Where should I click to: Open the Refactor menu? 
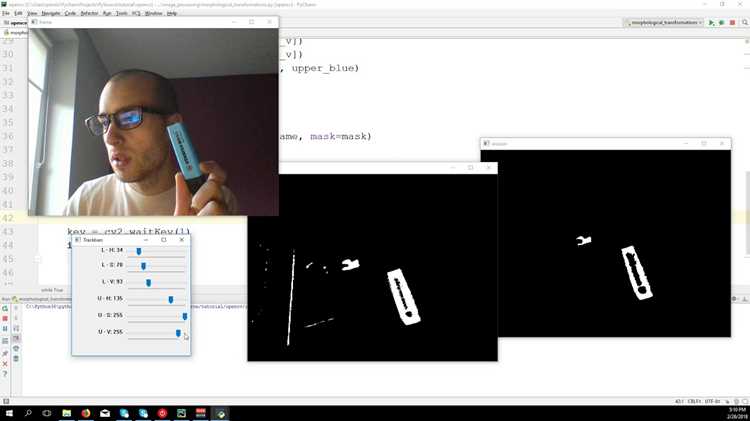tap(89, 13)
